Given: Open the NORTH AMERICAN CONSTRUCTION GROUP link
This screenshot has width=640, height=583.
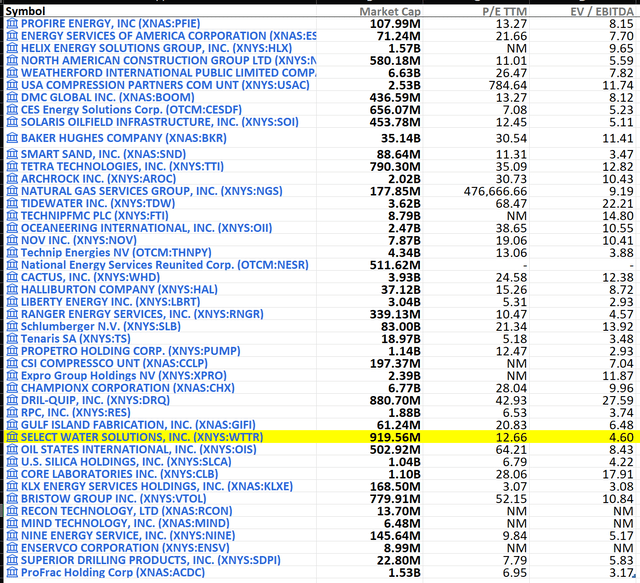Looking at the screenshot, I should coord(169,60).
